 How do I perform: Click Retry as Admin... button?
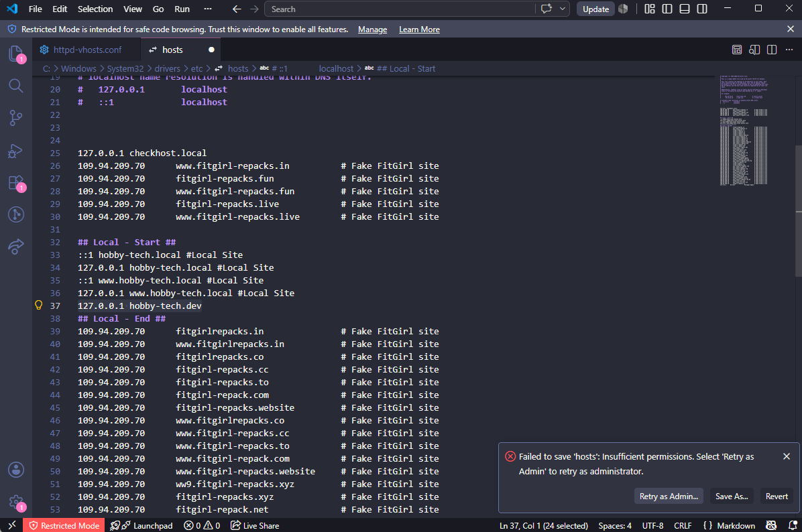[x=669, y=496]
